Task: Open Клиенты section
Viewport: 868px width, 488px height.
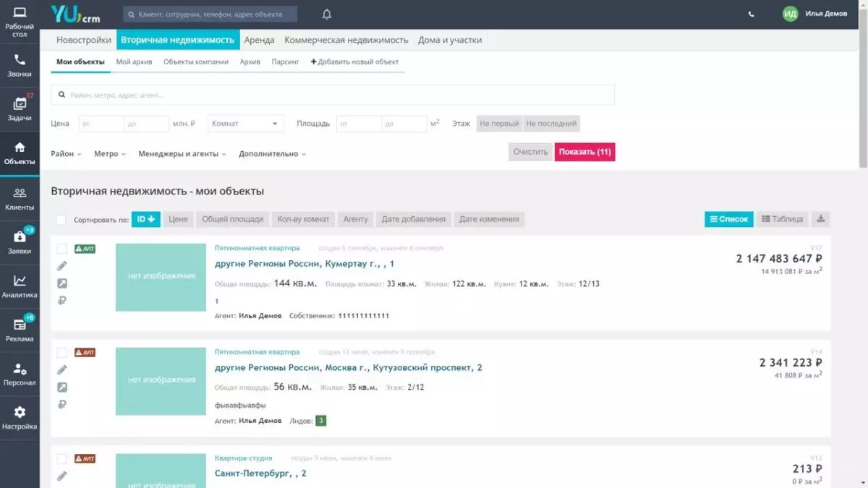Action: 20,197
